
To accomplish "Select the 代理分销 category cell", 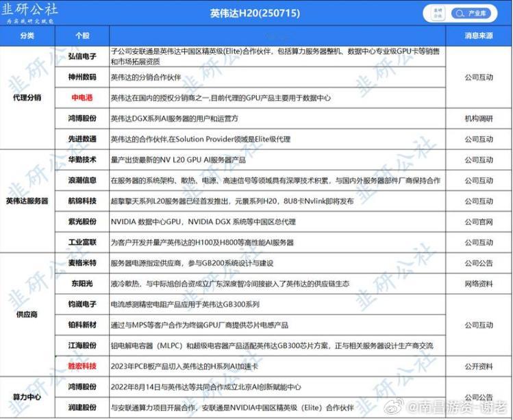I will (27, 97).
